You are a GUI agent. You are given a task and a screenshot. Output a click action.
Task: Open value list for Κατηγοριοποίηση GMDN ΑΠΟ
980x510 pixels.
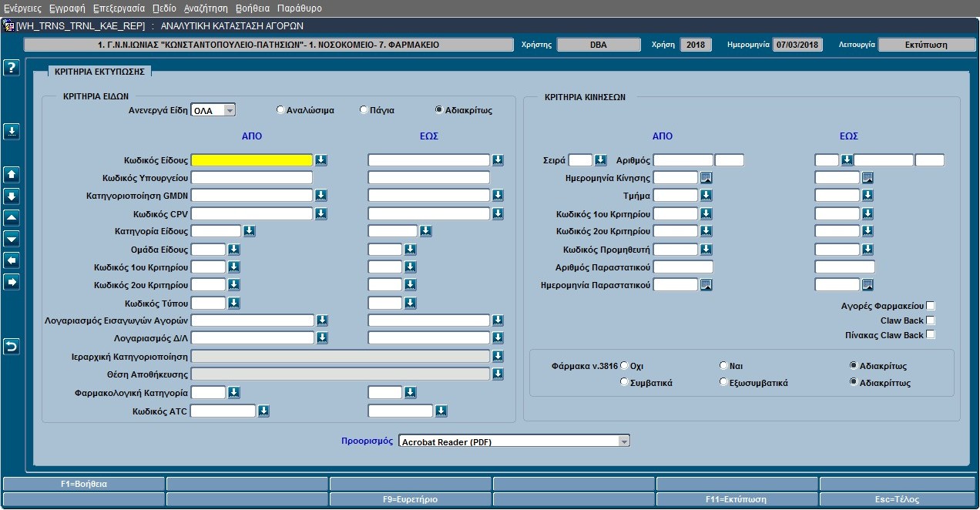[x=321, y=196]
